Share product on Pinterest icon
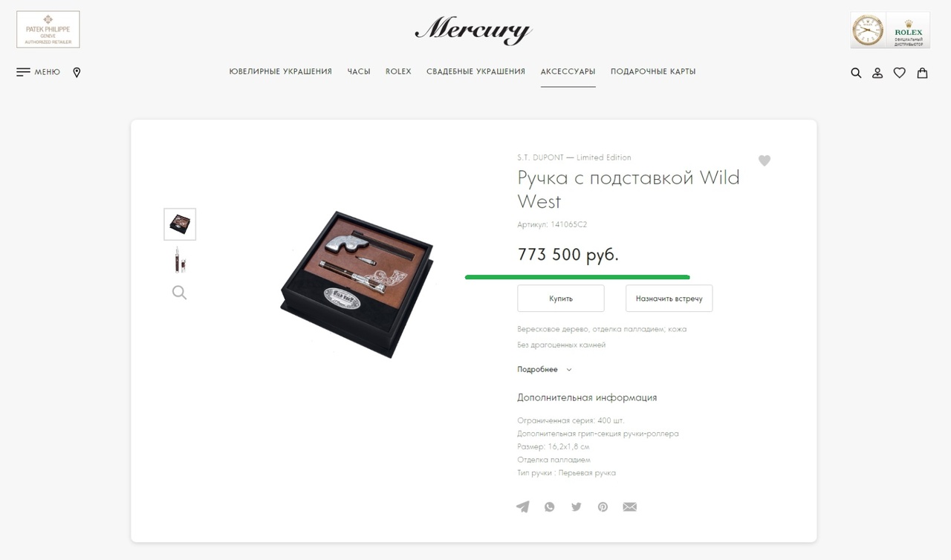The height and width of the screenshot is (560, 951). click(603, 507)
